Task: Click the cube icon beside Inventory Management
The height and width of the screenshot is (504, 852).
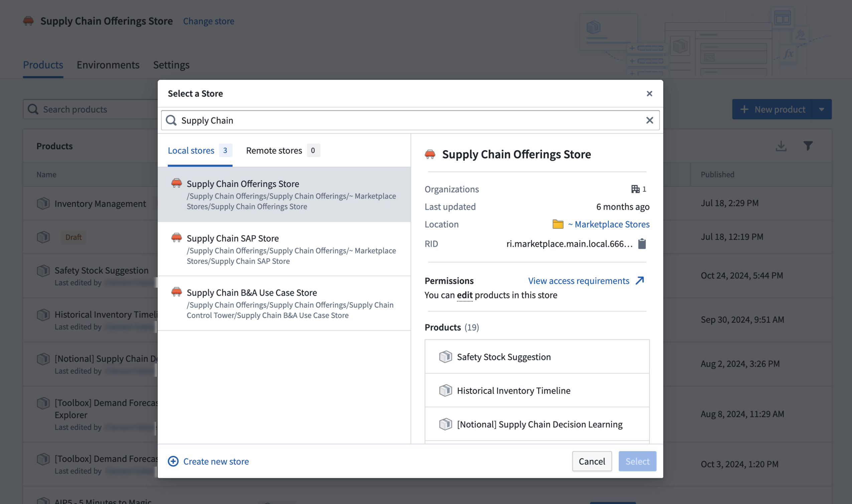Action: point(43,203)
